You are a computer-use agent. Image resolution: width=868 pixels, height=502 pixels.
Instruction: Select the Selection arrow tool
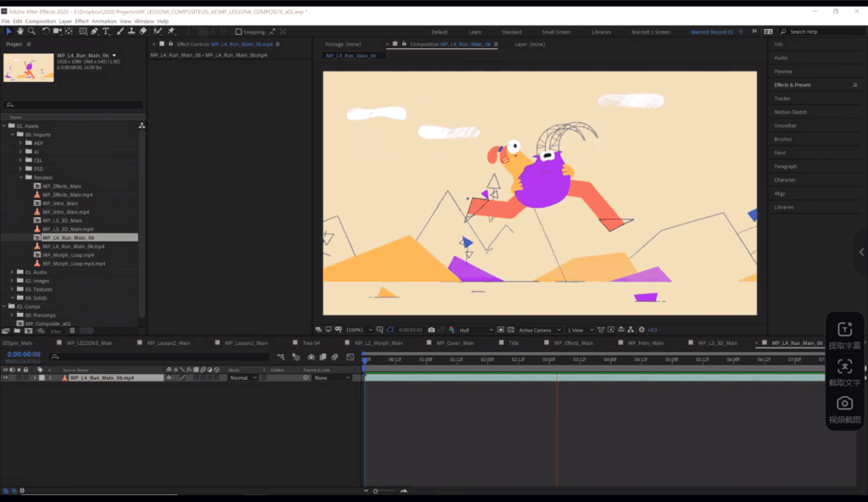(8, 31)
